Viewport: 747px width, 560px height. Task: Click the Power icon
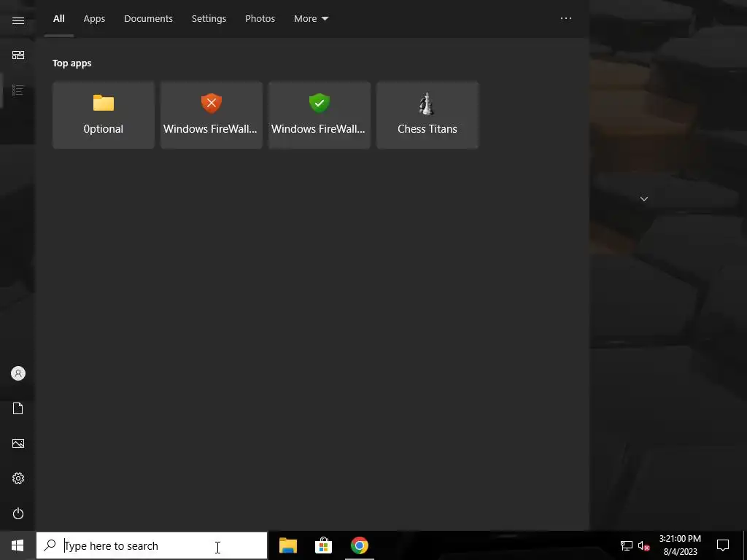pyautogui.click(x=18, y=513)
